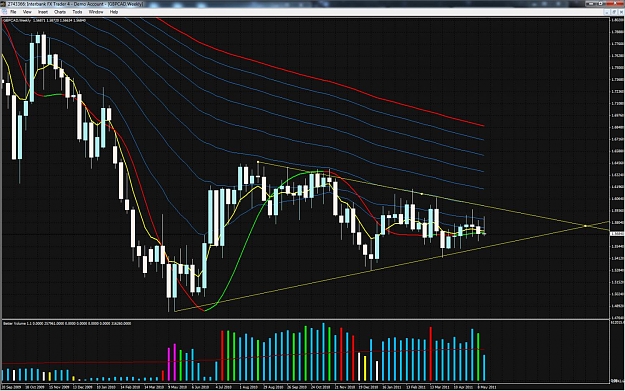Click the 8 May 2011 date label

pos(487,387)
